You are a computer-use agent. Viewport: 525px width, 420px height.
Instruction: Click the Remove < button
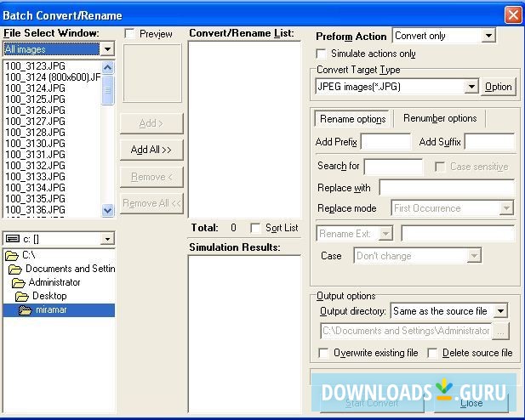point(151,177)
